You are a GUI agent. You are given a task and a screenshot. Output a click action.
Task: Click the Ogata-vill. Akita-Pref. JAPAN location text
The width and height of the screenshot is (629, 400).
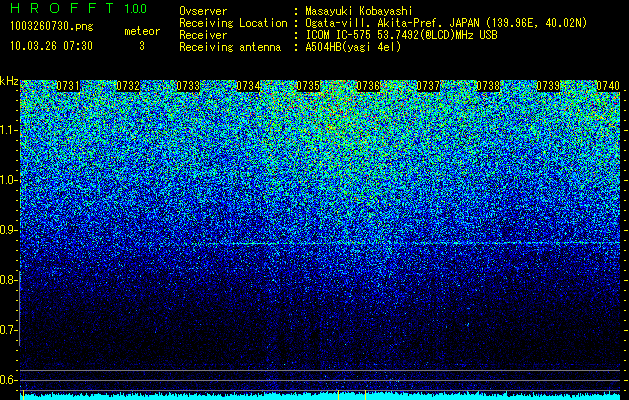coord(446,23)
